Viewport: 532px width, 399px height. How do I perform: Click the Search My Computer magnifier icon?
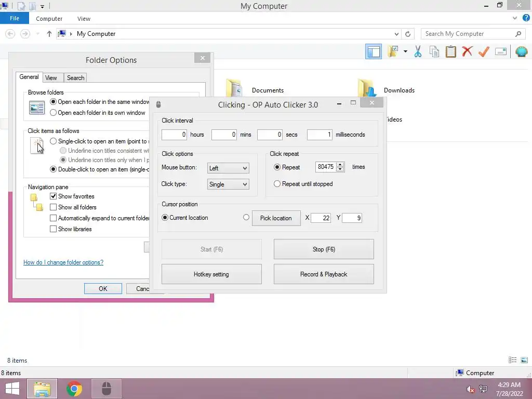pyautogui.click(x=518, y=34)
